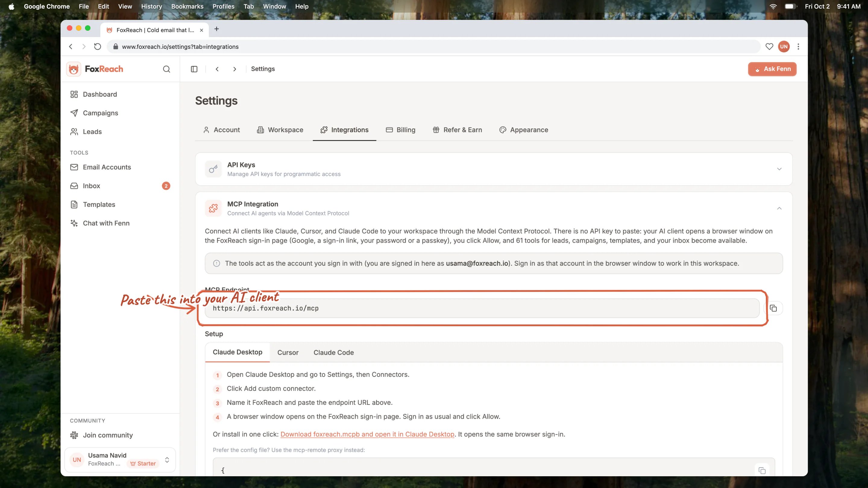Copy the MCP endpoint URL

click(773, 308)
